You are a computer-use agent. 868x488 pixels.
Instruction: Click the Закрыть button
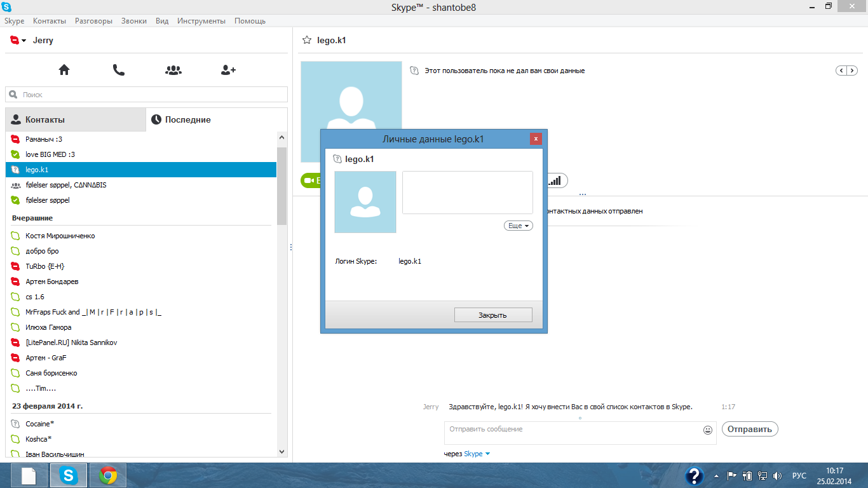tap(493, 315)
